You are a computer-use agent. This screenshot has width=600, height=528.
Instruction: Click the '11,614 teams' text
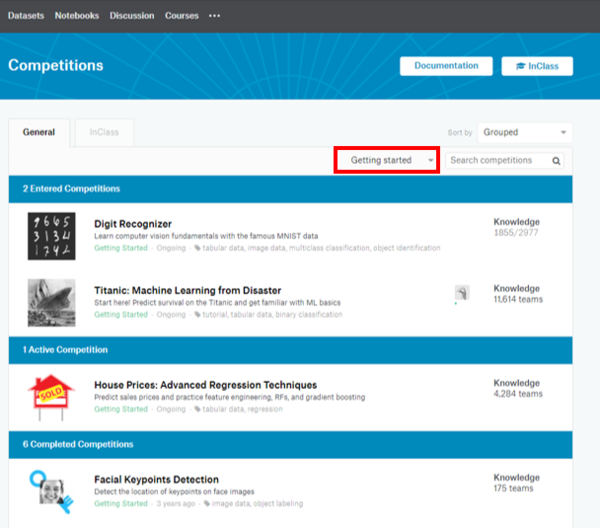[x=518, y=299]
